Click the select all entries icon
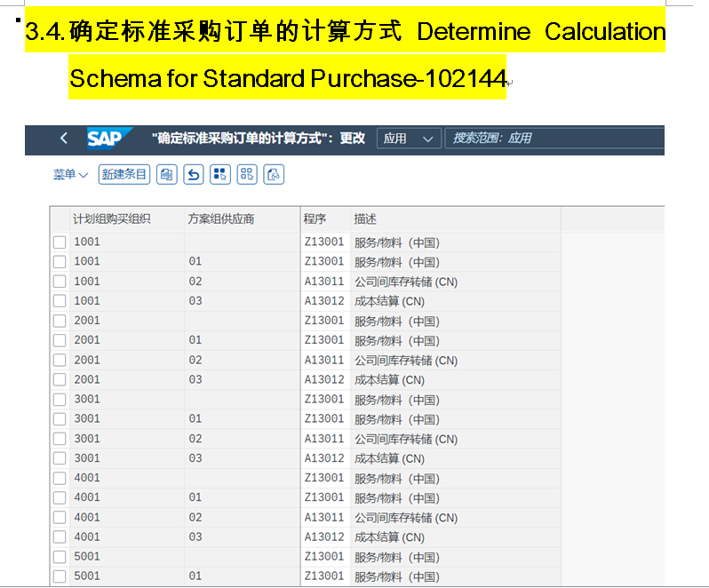Viewport: 709px width, 588px height. coord(220,174)
